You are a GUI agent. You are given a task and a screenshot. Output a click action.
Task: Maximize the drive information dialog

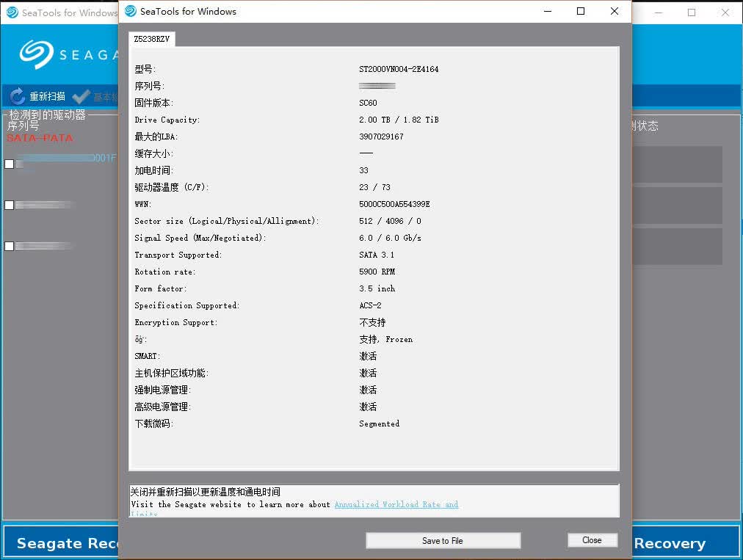click(x=581, y=11)
